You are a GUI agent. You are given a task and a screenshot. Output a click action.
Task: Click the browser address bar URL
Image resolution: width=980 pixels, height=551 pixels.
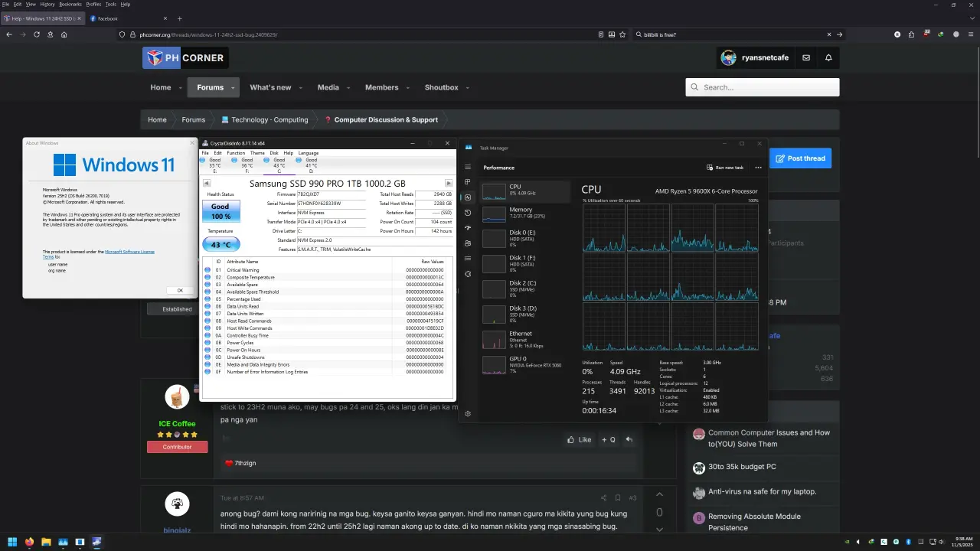click(208, 34)
